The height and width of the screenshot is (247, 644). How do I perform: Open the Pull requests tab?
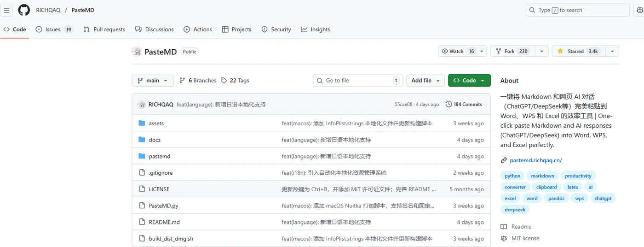tap(104, 29)
